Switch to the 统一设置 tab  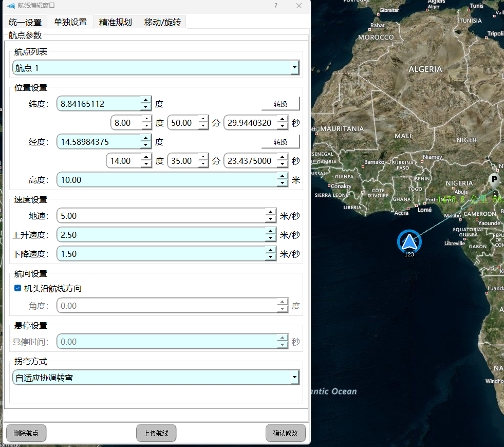25,22
